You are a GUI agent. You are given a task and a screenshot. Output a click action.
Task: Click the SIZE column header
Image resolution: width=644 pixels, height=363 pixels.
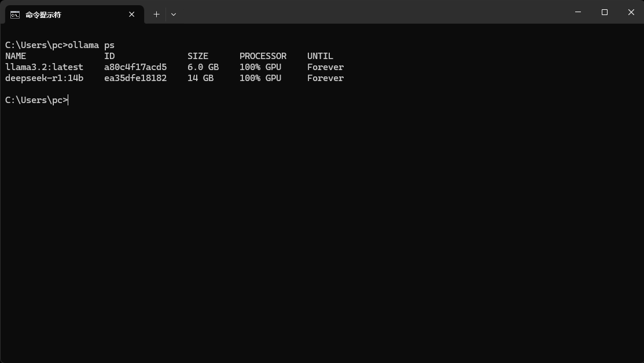point(198,56)
